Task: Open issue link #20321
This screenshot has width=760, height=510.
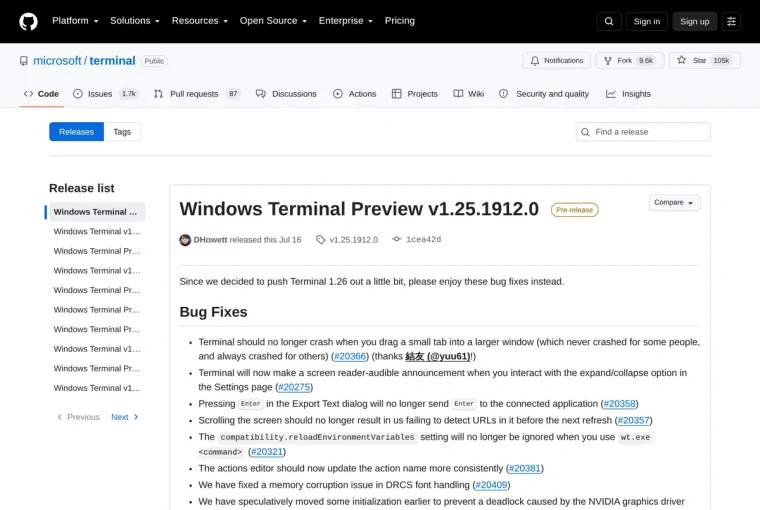Action: pyautogui.click(x=267, y=452)
